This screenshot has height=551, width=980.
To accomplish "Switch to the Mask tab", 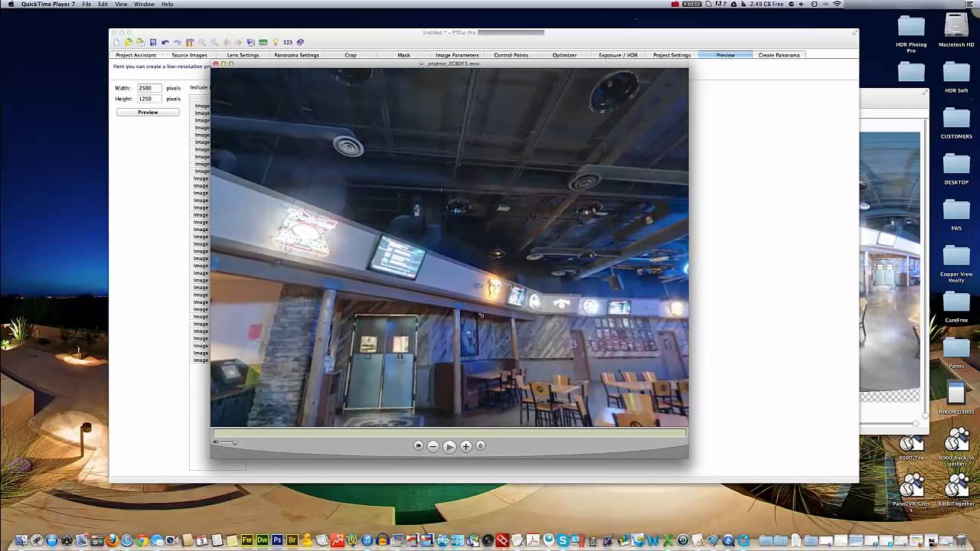I will click(403, 55).
